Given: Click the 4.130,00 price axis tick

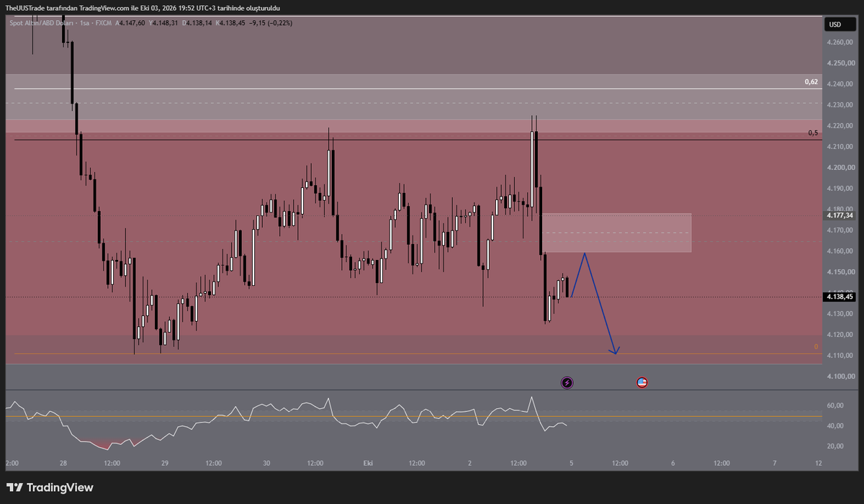Looking at the screenshot, I should [840, 314].
